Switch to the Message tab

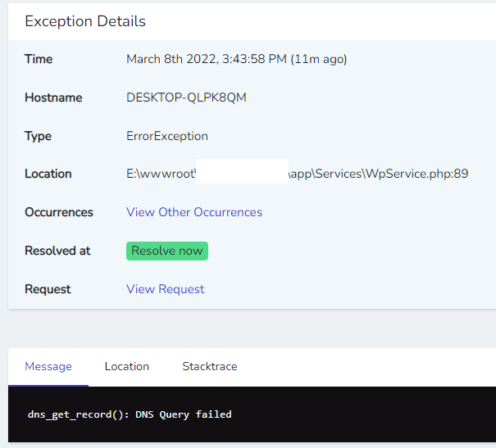pyautogui.click(x=48, y=366)
